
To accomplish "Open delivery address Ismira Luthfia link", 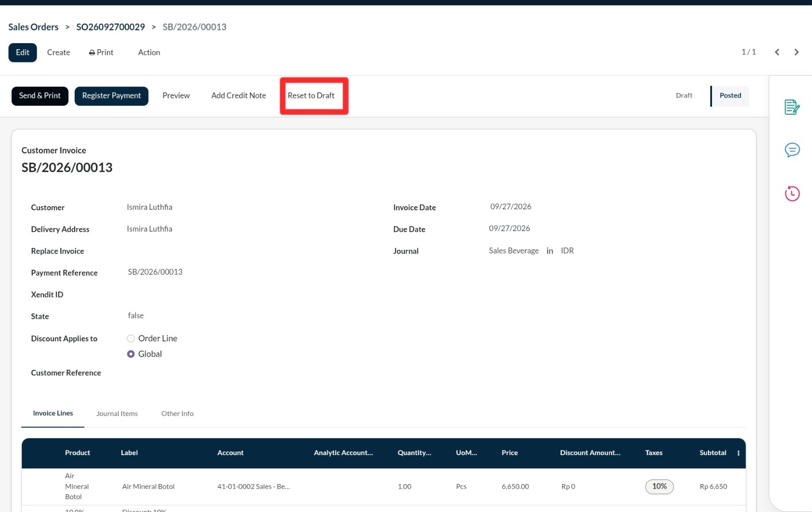I will click(150, 229).
